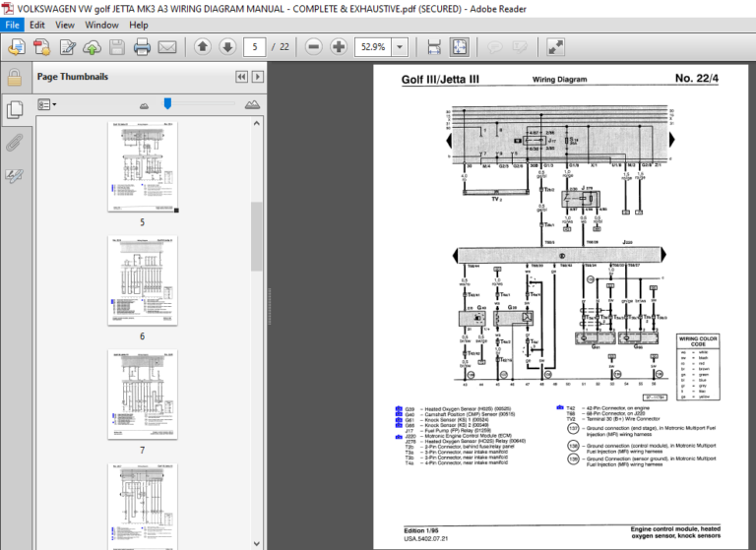The image size is (756, 550).
Task: Print the document via printer icon
Action: tap(142, 47)
